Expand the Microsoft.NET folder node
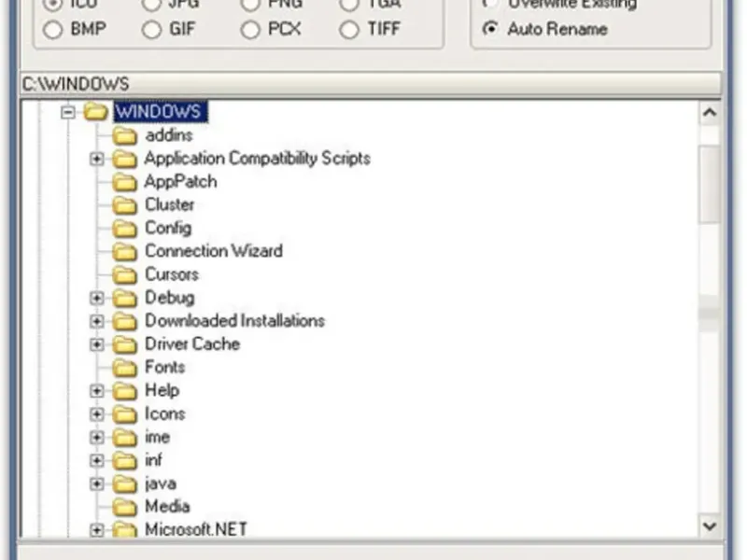Viewport: 747px width, 560px height. tap(97, 530)
